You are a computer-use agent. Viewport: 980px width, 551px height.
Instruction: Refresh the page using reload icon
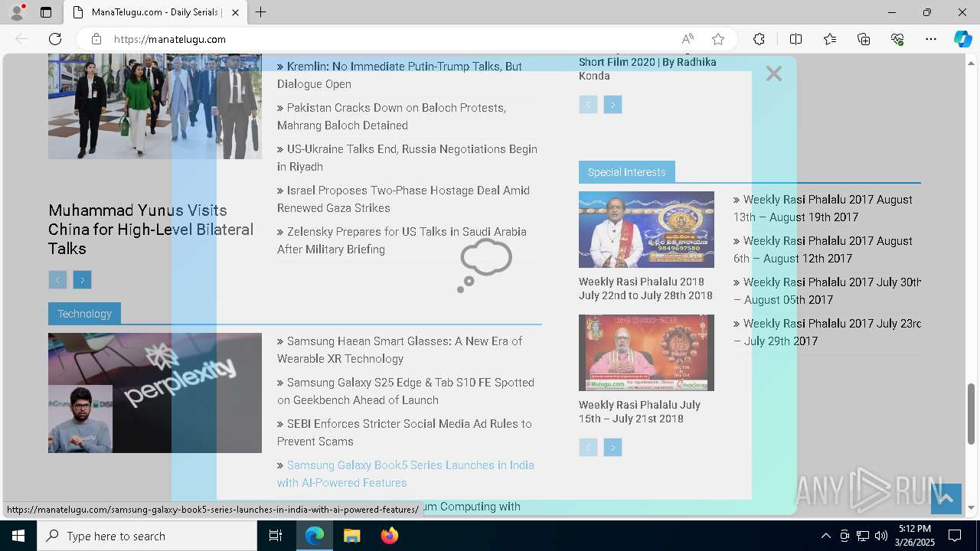coord(55,39)
